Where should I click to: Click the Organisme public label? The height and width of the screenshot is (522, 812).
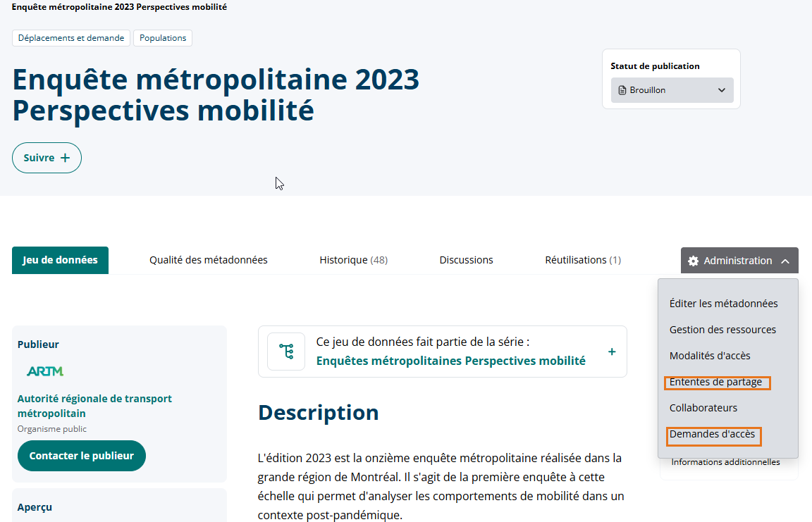[x=51, y=429]
